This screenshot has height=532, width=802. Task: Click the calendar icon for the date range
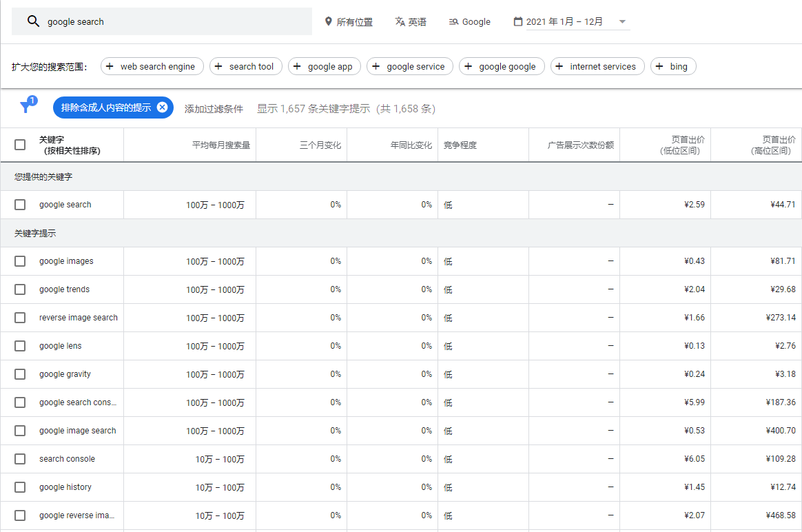click(517, 21)
